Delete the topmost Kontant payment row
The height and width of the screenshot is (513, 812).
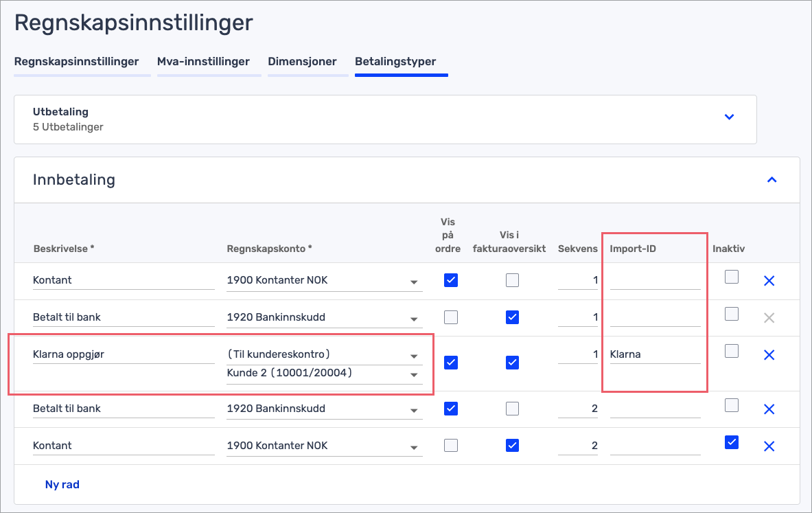click(x=769, y=280)
